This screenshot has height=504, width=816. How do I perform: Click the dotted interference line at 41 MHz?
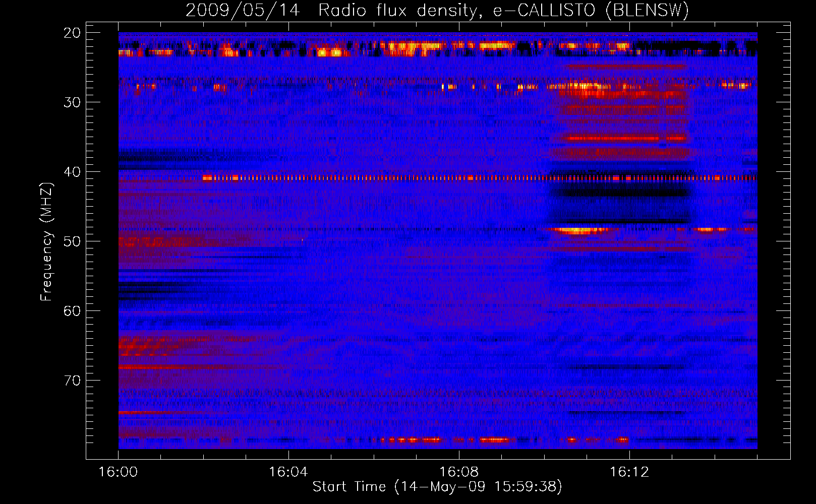point(479,178)
